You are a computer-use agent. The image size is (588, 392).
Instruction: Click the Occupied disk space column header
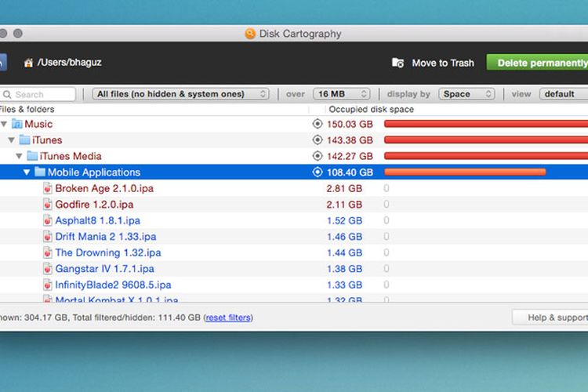372,109
